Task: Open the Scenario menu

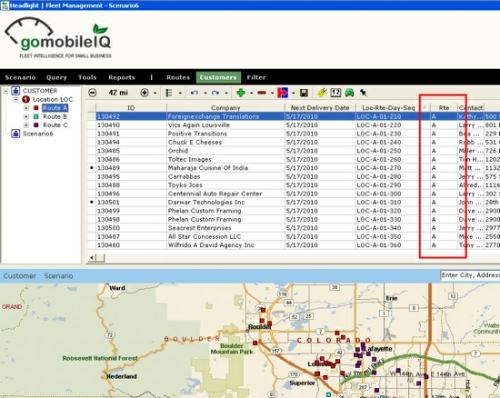Action: tap(20, 77)
